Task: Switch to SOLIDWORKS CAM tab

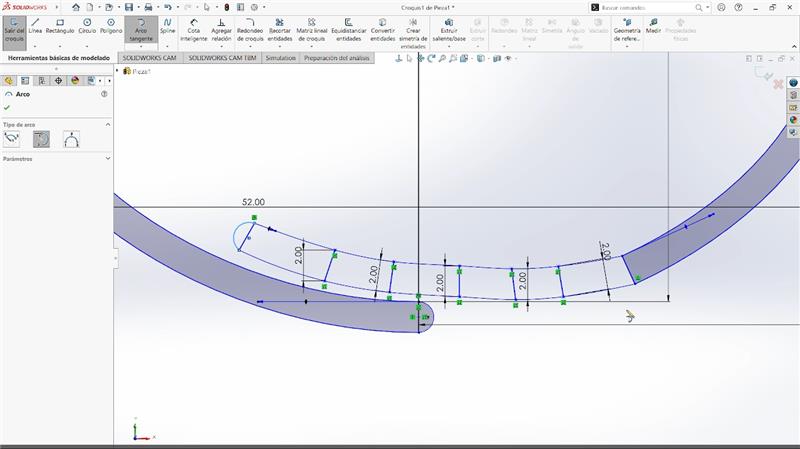Action: pos(149,58)
